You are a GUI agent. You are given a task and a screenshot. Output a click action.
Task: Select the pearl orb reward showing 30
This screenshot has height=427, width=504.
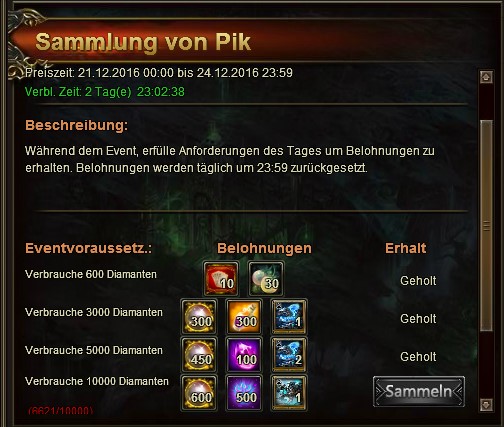266,279
